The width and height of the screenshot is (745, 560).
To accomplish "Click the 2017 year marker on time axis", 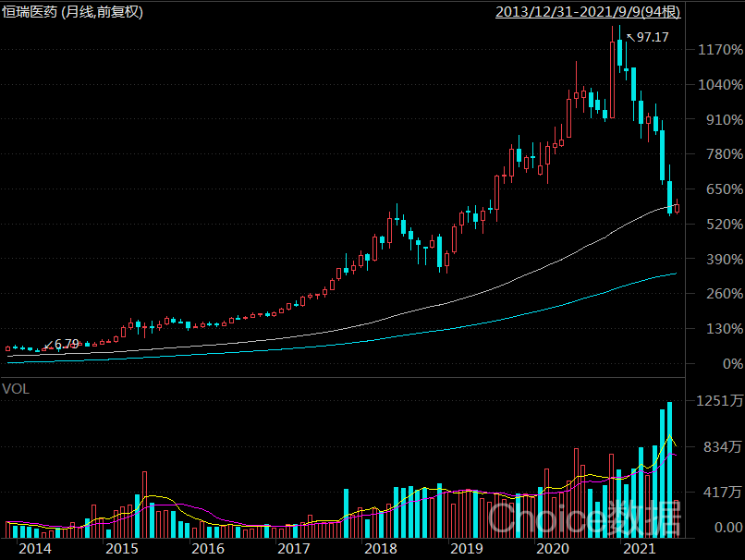I will coord(294,549).
